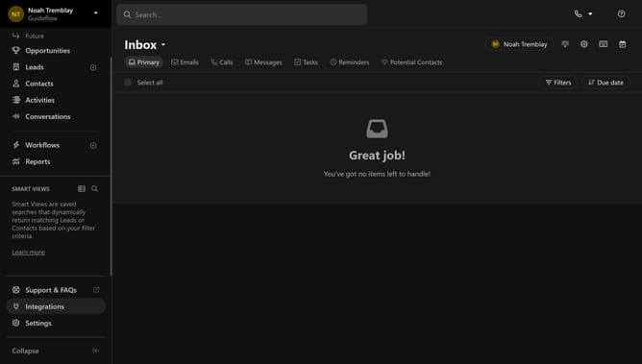The image size is (642, 364).
Task: Open the phone call dropdown arrow
Action: click(x=590, y=13)
